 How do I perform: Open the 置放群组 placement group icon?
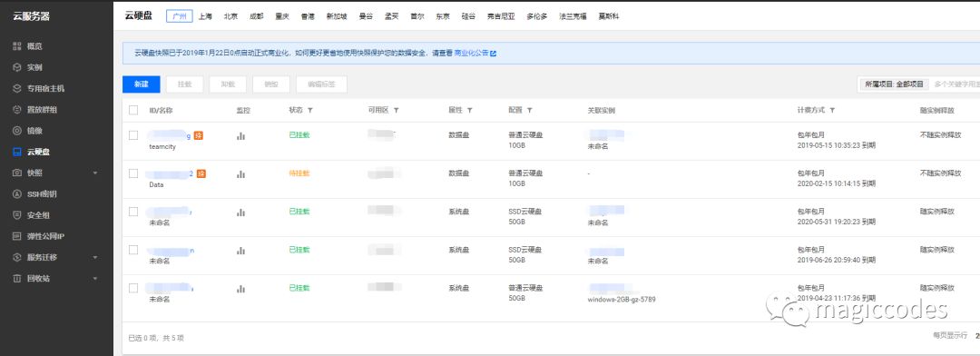click(17, 110)
